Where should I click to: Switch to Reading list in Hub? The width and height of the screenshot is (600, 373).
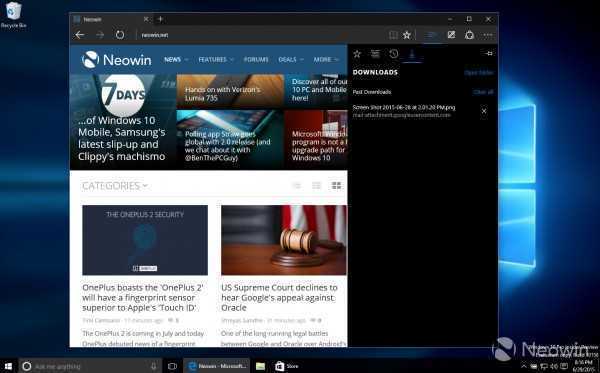(x=375, y=54)
